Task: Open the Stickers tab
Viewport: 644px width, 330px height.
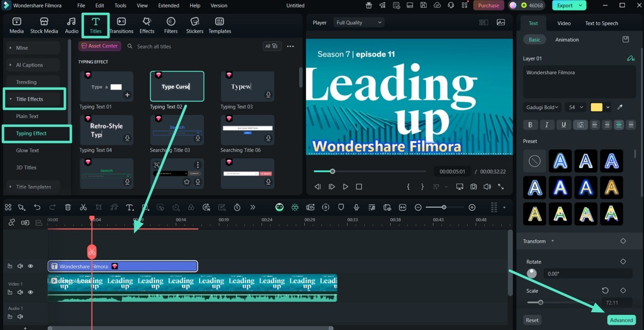Action: (x=195, y=25)
